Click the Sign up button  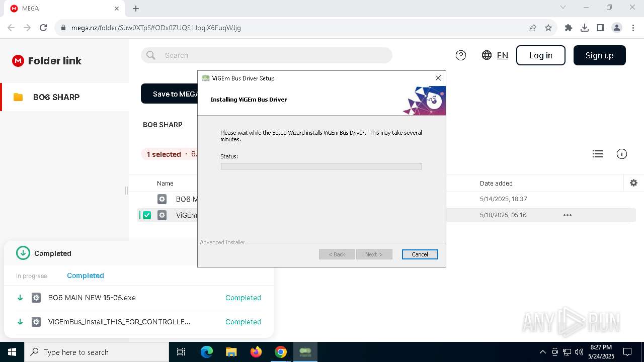tap(600, 55)
